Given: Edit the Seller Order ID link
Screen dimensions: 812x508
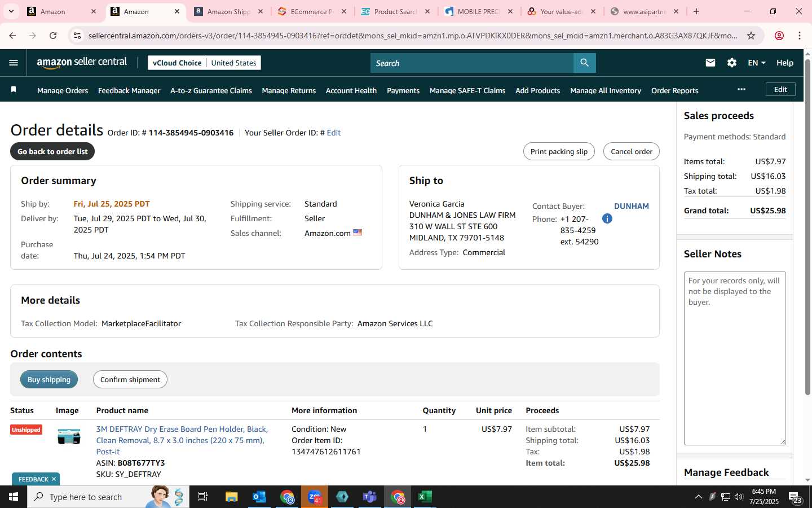Looking at the screenshot, I should tap(334, 133).
